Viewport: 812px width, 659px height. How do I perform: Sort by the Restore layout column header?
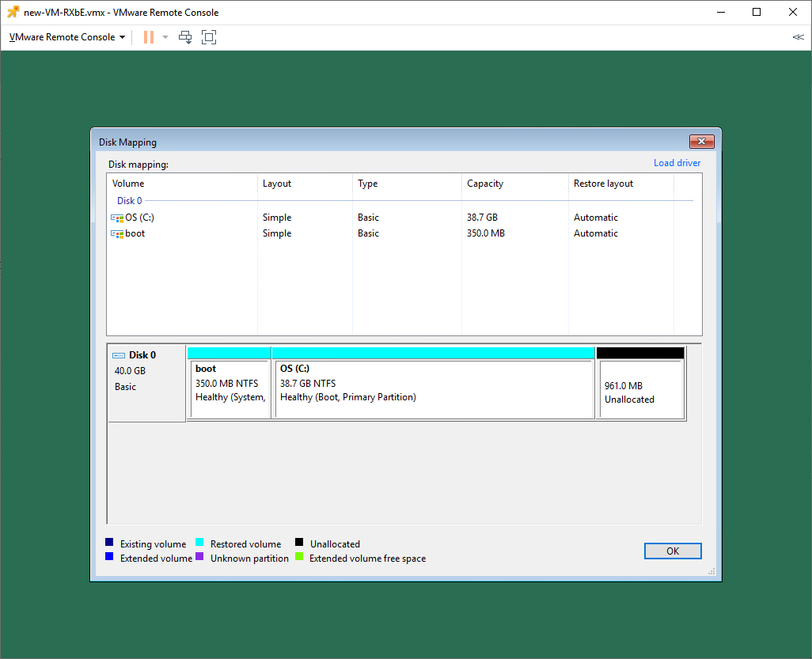tap(621, 184)
